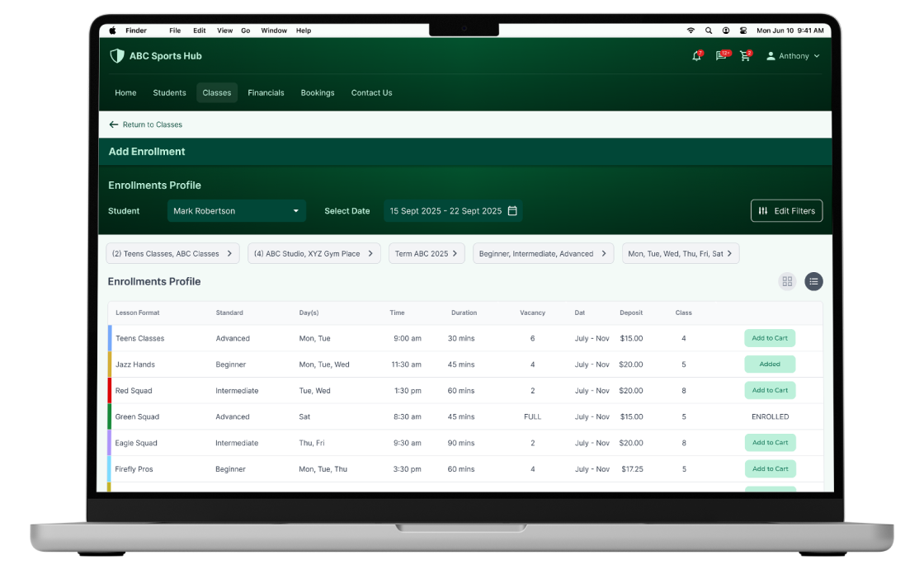Open the messages chat icon
This screenshot has height=569, width=924.
click(x=721, y=56)
